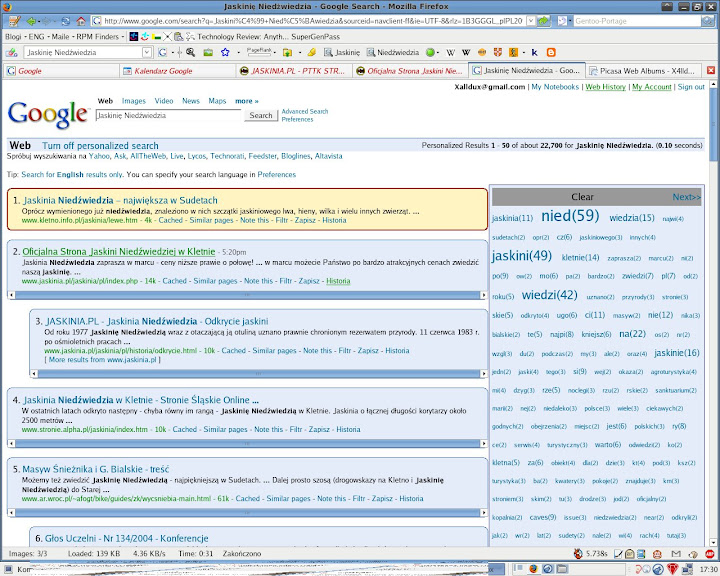
Task: Click the slider bar under result 2
Action: (x=247, y=295)
